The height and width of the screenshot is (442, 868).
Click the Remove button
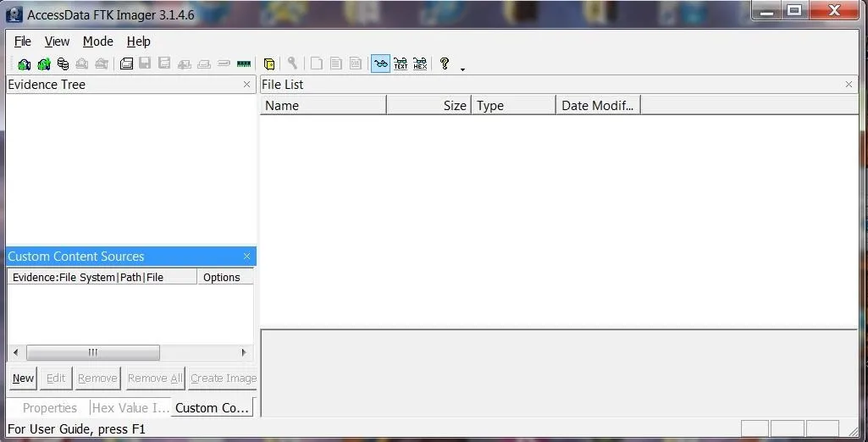pos(97,378)
